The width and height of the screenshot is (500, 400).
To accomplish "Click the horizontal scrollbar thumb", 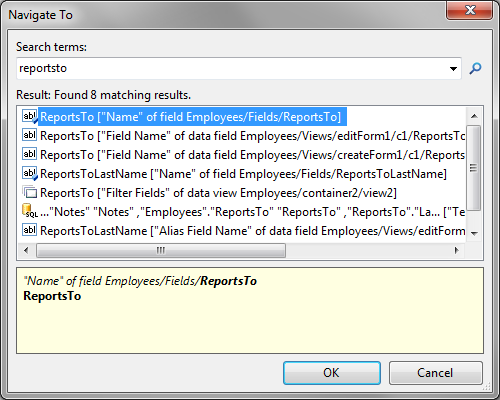I will tap(161, 250).
